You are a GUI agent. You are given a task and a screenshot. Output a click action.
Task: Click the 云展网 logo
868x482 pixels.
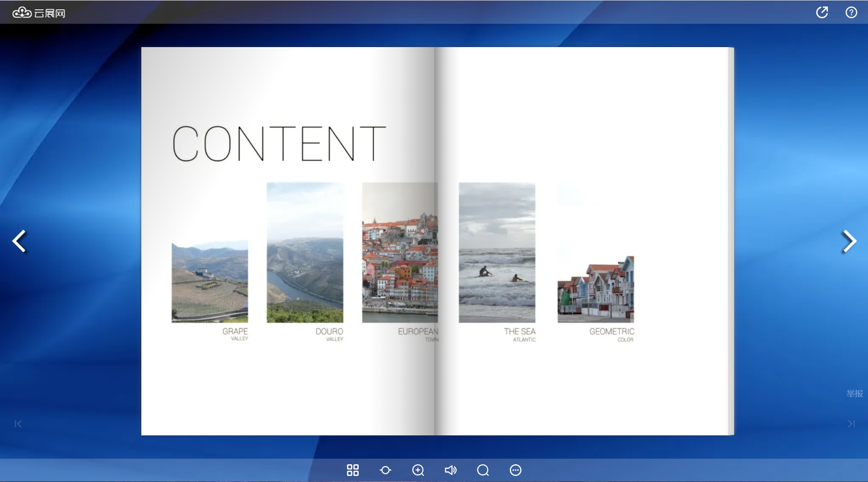tap(39, 13)
